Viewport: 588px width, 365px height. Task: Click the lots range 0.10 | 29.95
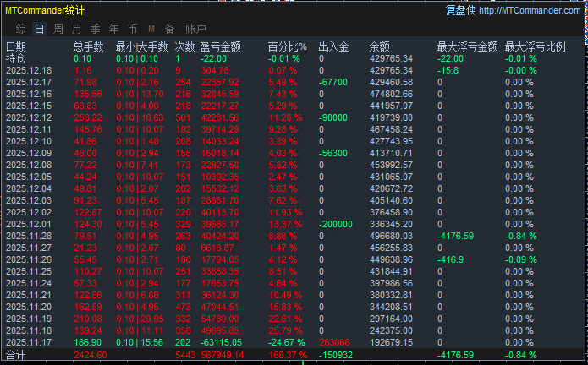pos(140,319)
